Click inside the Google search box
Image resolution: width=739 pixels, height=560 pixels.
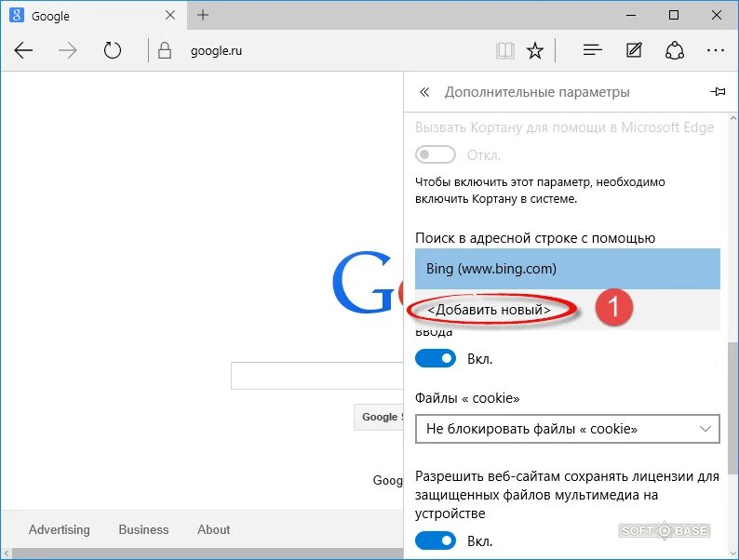tap(317, 376)
